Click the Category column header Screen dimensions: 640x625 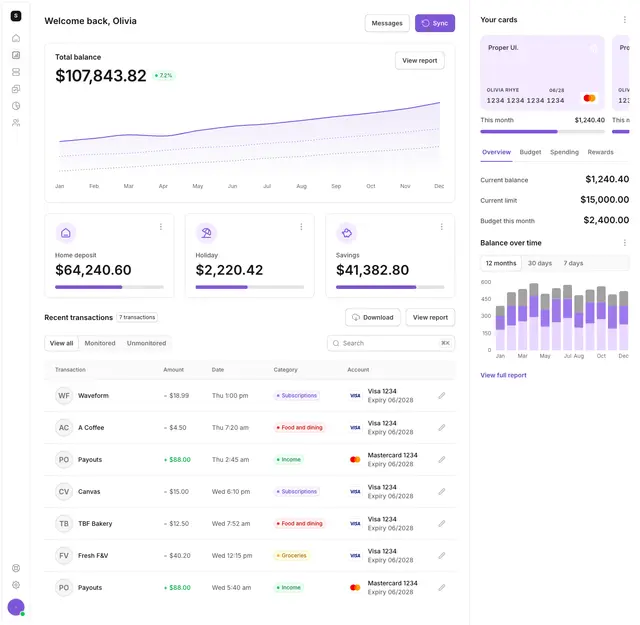[x=285, y=370]
